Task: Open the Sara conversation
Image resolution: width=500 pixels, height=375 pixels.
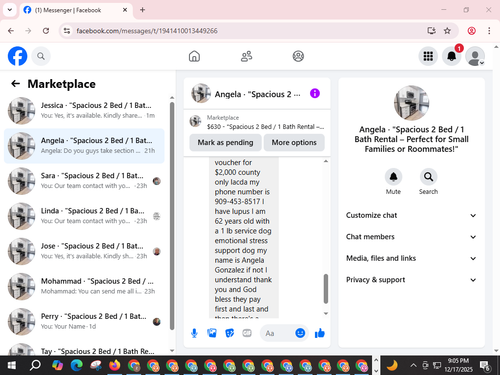Action: pos(84,181)
